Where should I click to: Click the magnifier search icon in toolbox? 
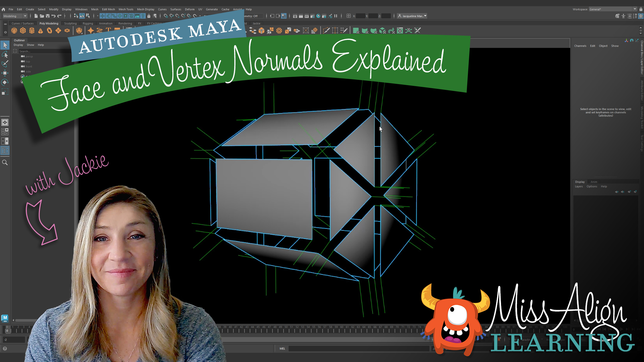pyautogui.click(x=5, y=163)
